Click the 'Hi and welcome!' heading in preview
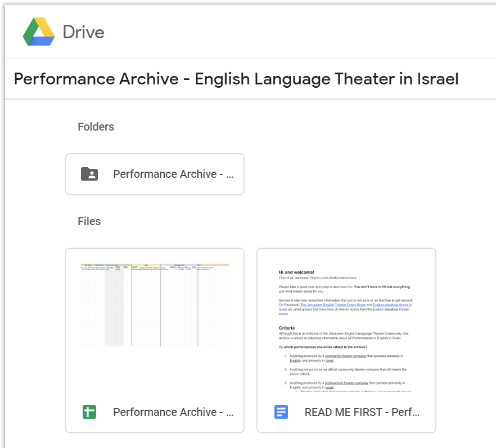 click(296, 272)
